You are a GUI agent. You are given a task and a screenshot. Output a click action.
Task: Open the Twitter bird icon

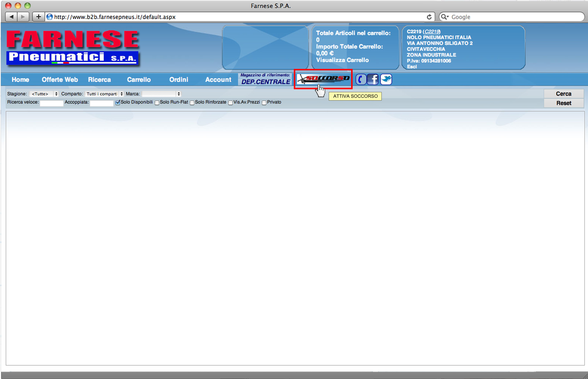(x=386, y=79)
